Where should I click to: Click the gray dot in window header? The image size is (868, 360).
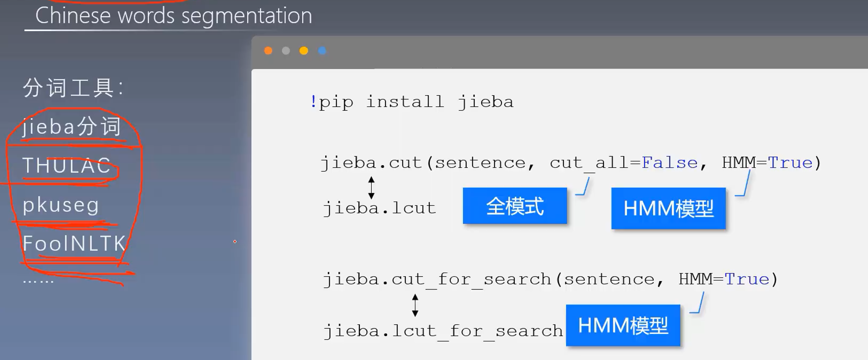[x=286, y=50]
